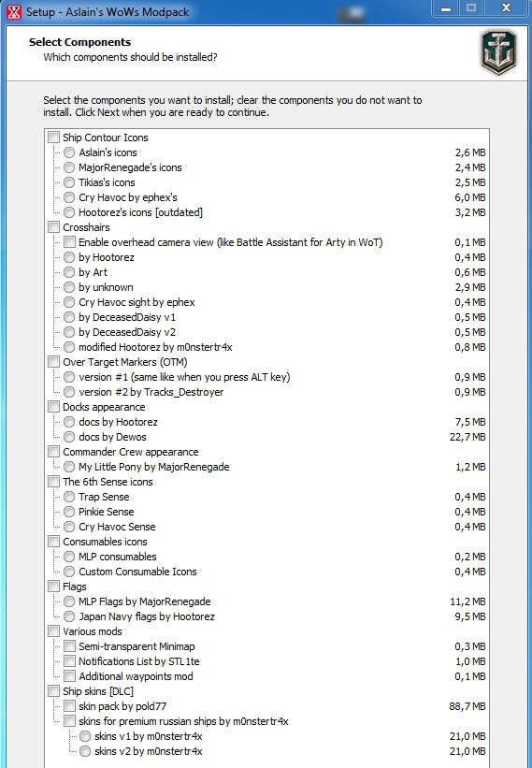Enable the Ship Contour Icons checkbox
Image resolution: width=532 pixels, height=768 pixels.
(54, 138)
